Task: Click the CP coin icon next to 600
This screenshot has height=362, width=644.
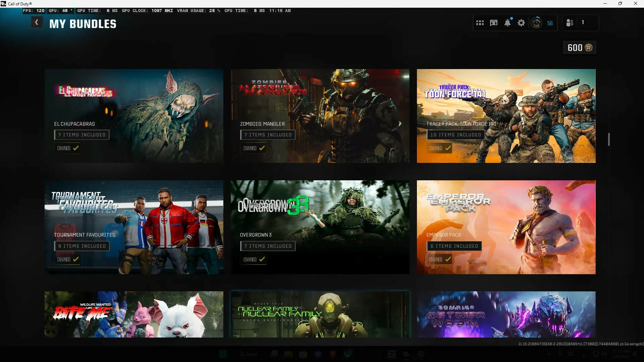Action: (x=589, y=48)
